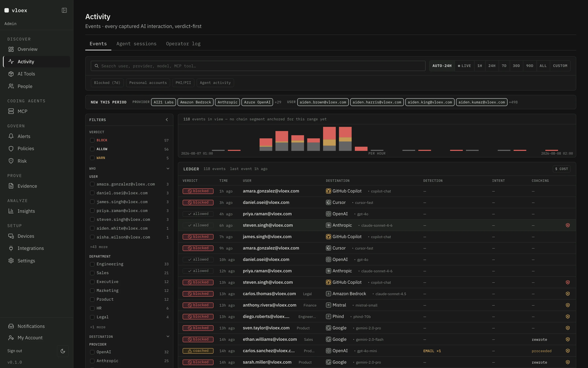588x368 pixels.
Task: Open Evidence document icon
Action: (x=11, y=186)
